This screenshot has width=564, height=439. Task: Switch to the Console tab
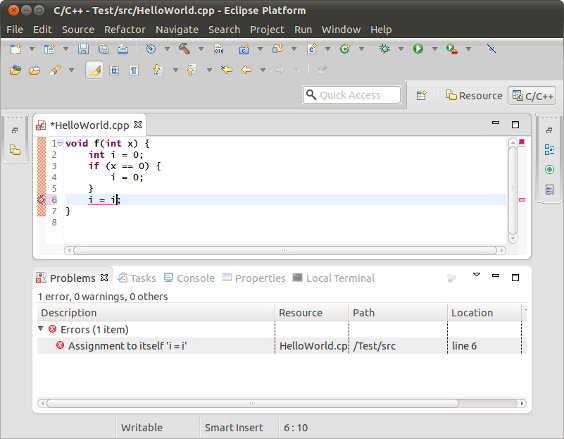tap(189, 278)
